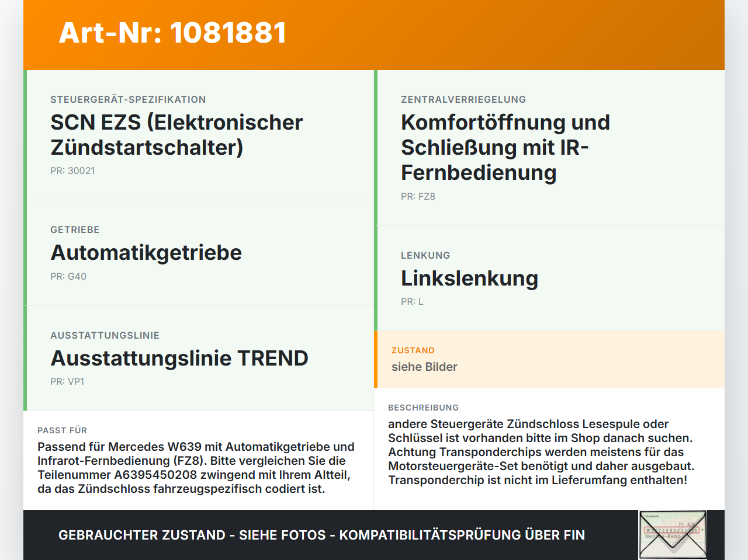This screenshot has width=748, height=560.
Task: Select the Linkslenkung heading
Action: (x=469, y=278)
